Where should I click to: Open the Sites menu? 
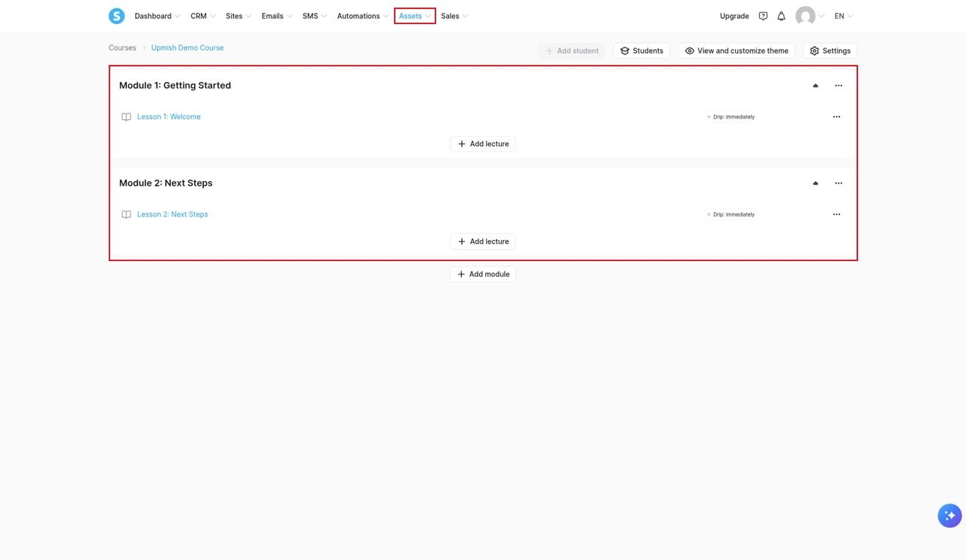coord(238,16)
